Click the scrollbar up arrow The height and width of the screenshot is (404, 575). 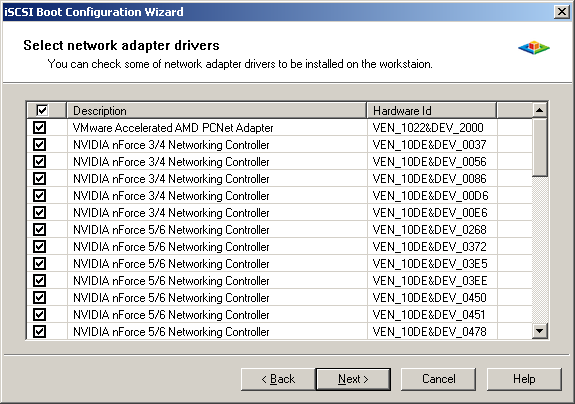click(x=539, y=110)
